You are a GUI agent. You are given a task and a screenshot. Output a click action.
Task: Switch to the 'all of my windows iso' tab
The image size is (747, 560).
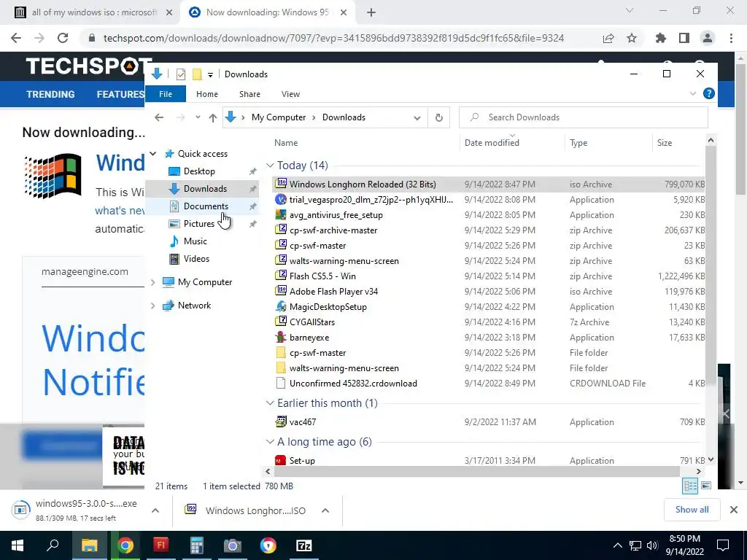pos(94,12)
